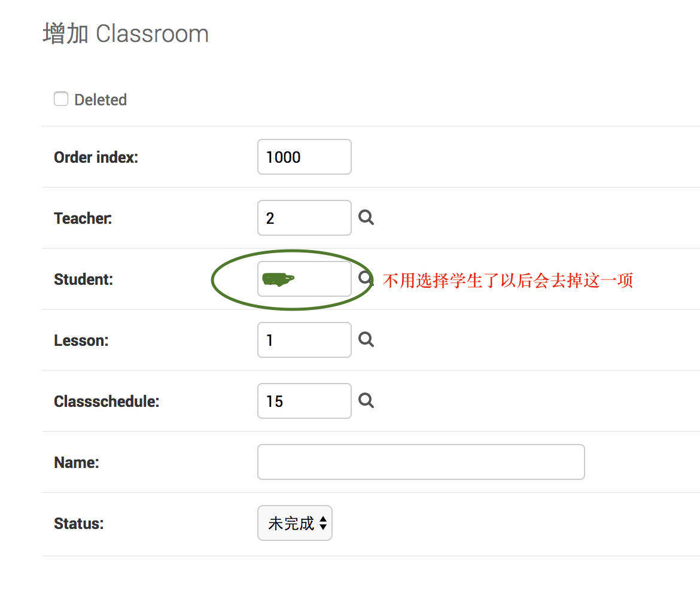The width and height of the screenshot is (700, 590).
Task: Click the Classschedule lookup magnifier icon
Action: click(366, 401)
